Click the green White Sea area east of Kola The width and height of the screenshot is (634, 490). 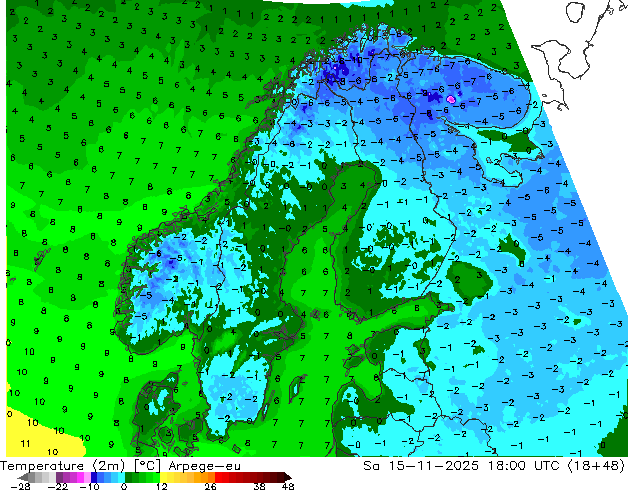523,143
